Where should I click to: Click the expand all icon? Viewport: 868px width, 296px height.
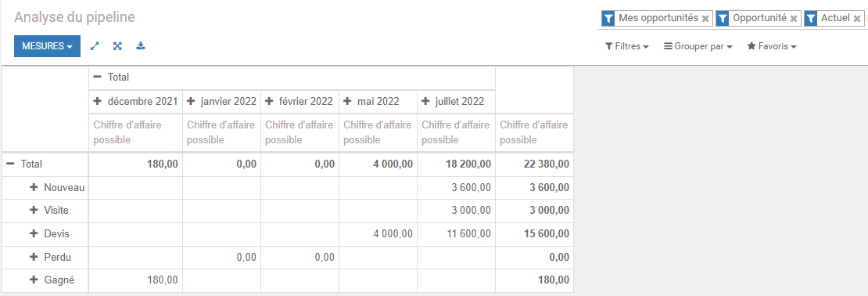[117, 46]
